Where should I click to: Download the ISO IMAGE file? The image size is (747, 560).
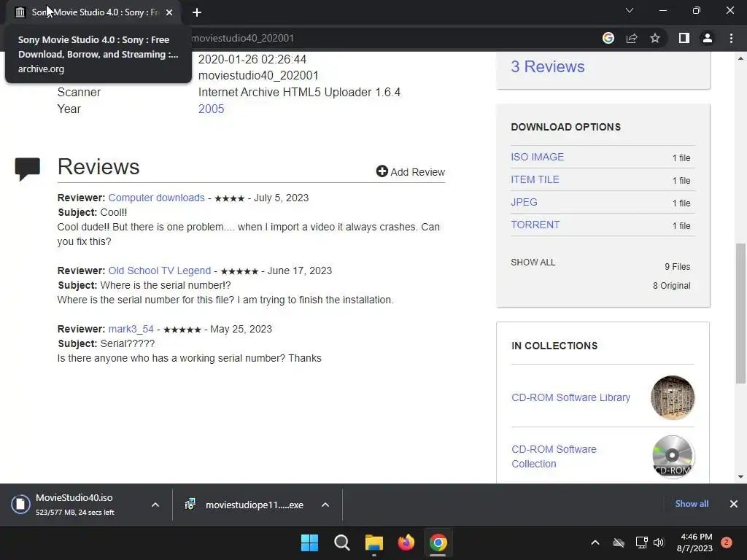pyautogui.click(x=538, y=157)
